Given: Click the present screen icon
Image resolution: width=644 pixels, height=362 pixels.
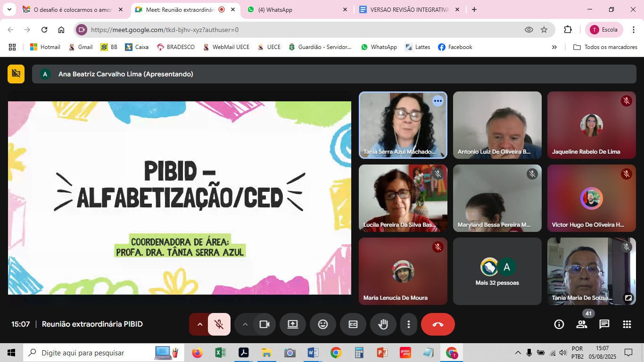Looking at the screenshot, I should pos(293,324).
